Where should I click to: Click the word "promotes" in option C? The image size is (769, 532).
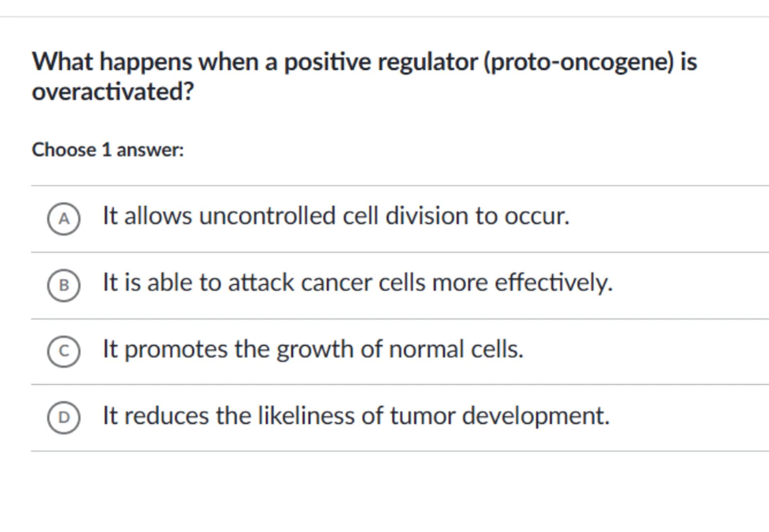(x=176, y=349)
